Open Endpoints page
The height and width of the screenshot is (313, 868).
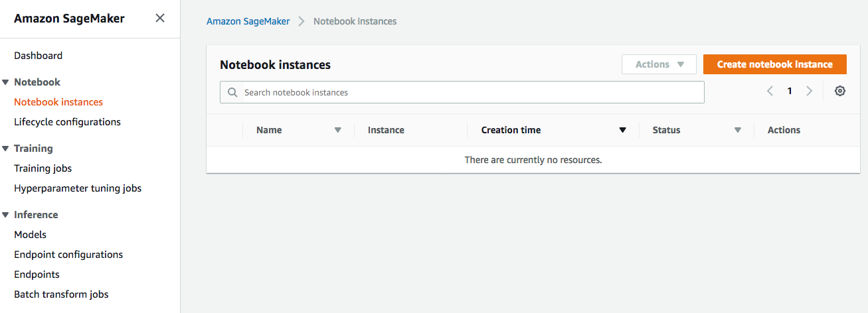click(x=37, y=275)
